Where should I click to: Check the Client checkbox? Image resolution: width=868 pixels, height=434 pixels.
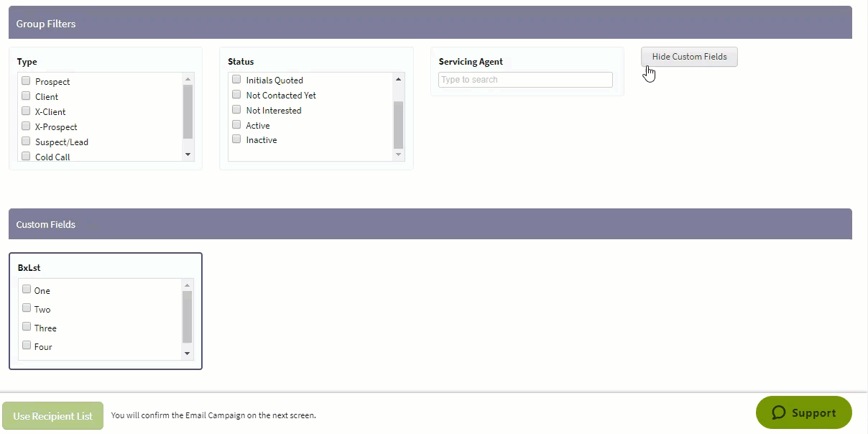click(26, 96)
